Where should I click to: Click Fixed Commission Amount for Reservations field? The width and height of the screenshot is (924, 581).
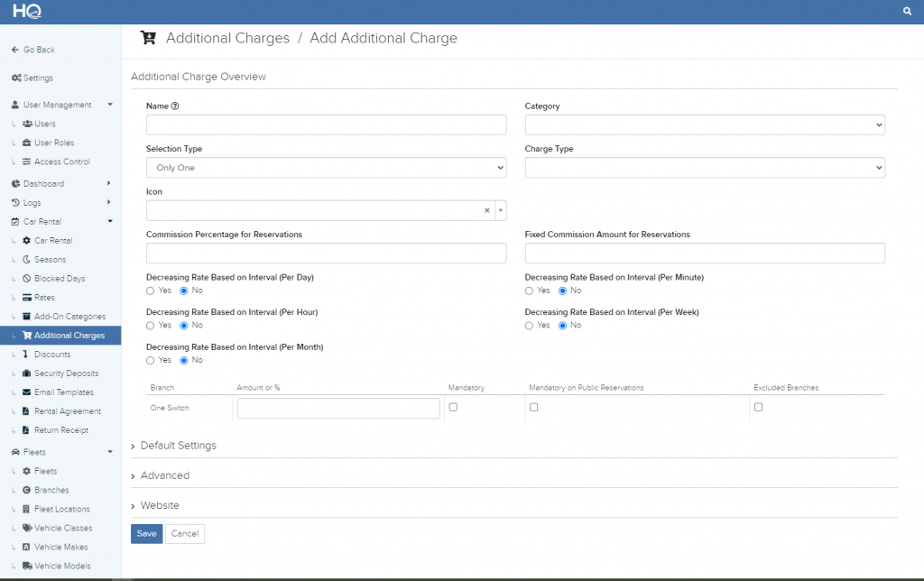point(705,254)
